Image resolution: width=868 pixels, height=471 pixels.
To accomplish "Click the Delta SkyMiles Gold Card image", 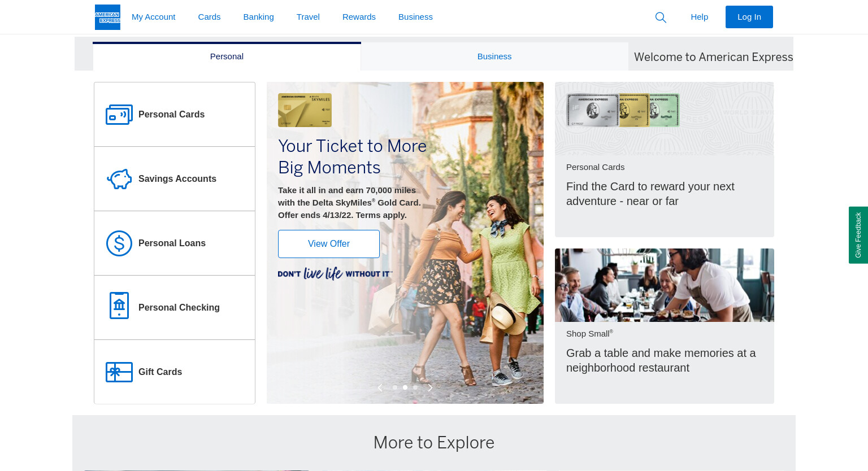I will [x=305, y=110].
